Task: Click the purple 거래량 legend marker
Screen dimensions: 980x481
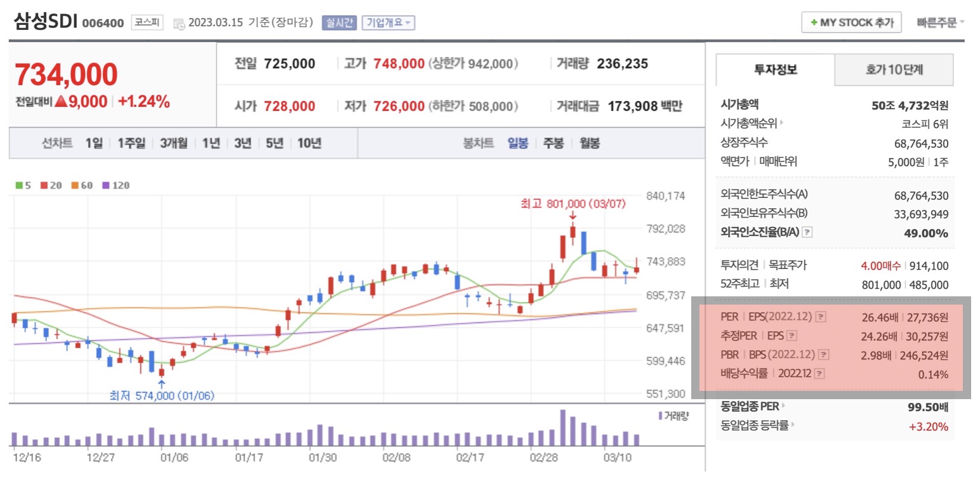Action: tap(660, 416)
